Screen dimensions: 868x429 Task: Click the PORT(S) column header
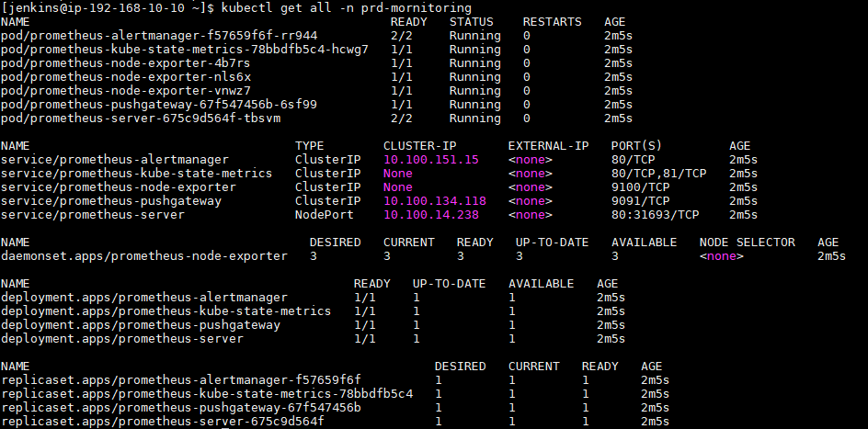pos(636,146)
